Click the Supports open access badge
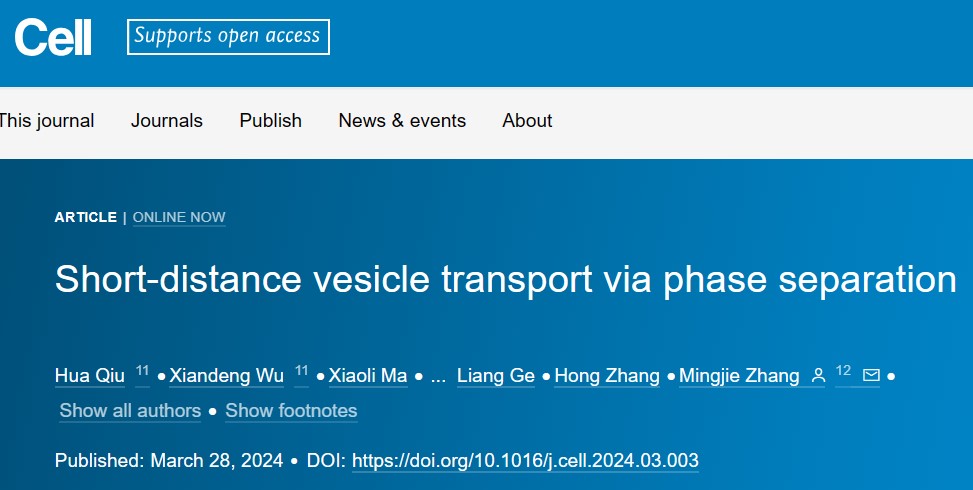 coord(228,37)
